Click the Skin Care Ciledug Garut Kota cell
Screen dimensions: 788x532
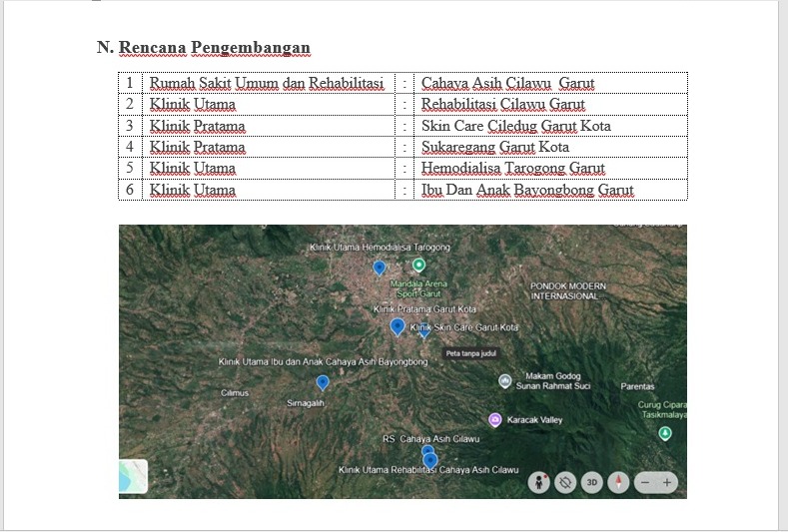550,126
